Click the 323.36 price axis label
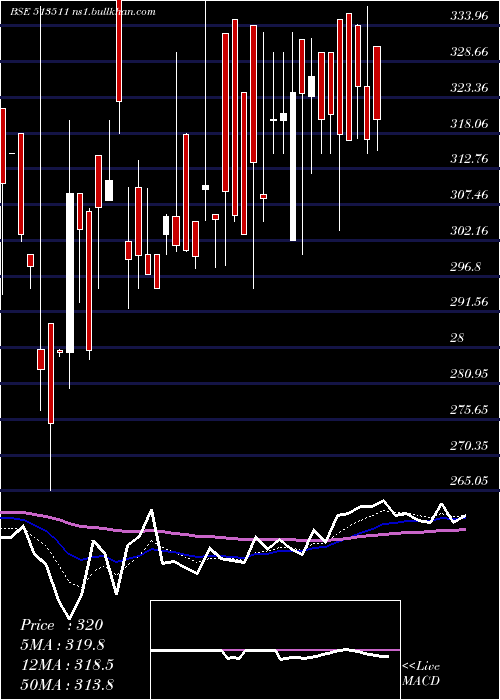This screenshot has height=700, width=500. 469,88
